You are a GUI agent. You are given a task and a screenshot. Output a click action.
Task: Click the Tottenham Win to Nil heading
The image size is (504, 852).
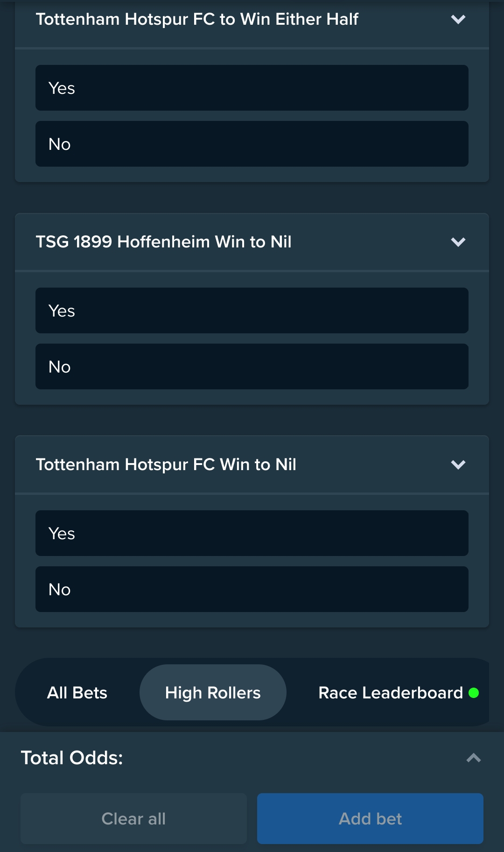(x=166, y=465)
